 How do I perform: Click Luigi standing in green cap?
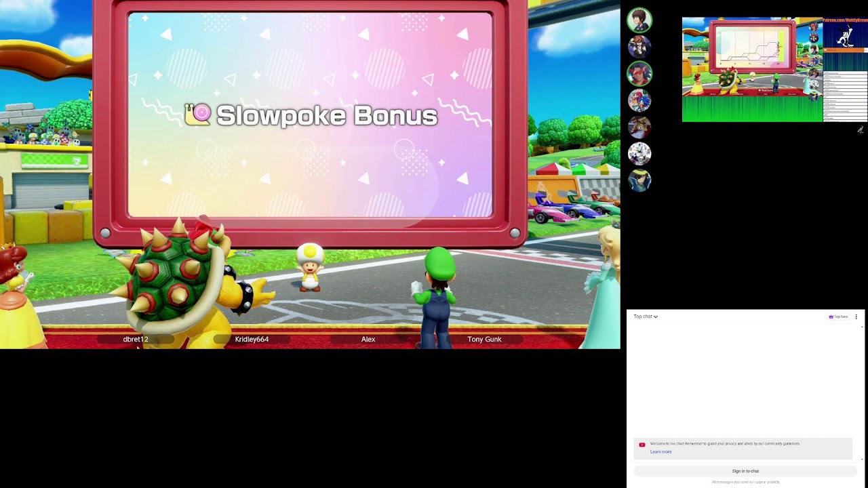[437, 298]
